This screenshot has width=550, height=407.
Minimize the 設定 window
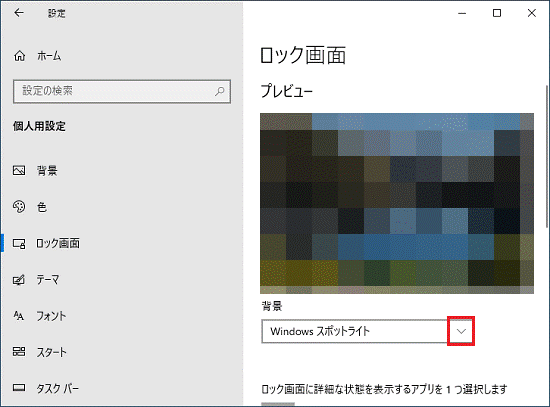click(x=462, y=13)
